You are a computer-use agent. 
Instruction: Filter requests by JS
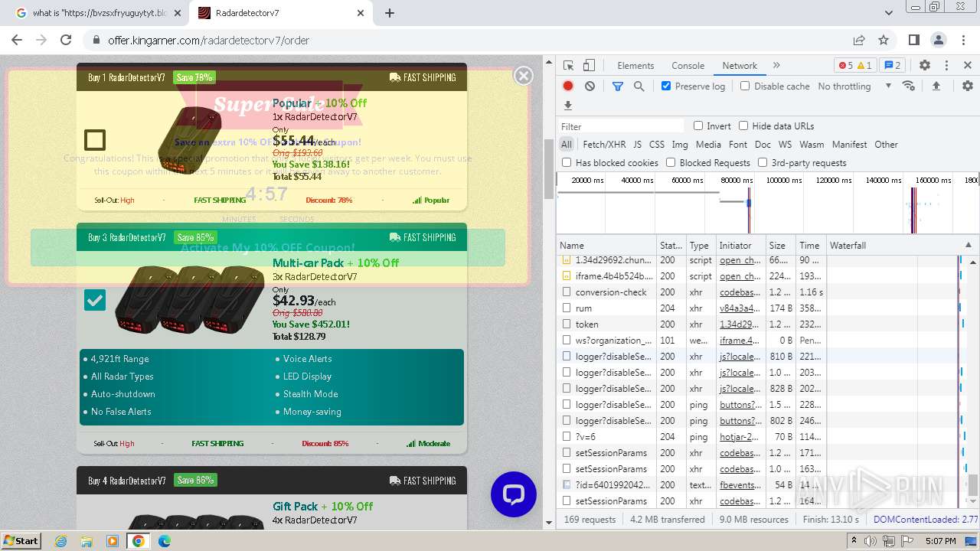click(637, 144)
